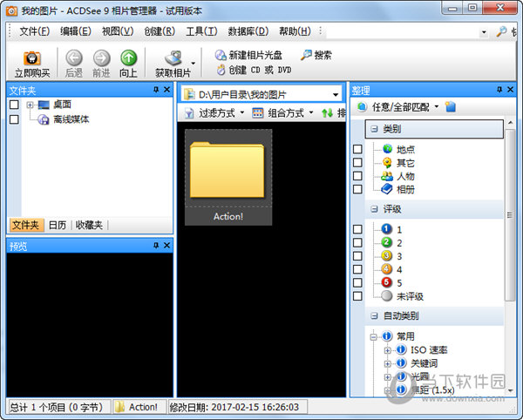Switch to the 日历 calendar tab
Screen dimensions: 523x420
point(58,225)
